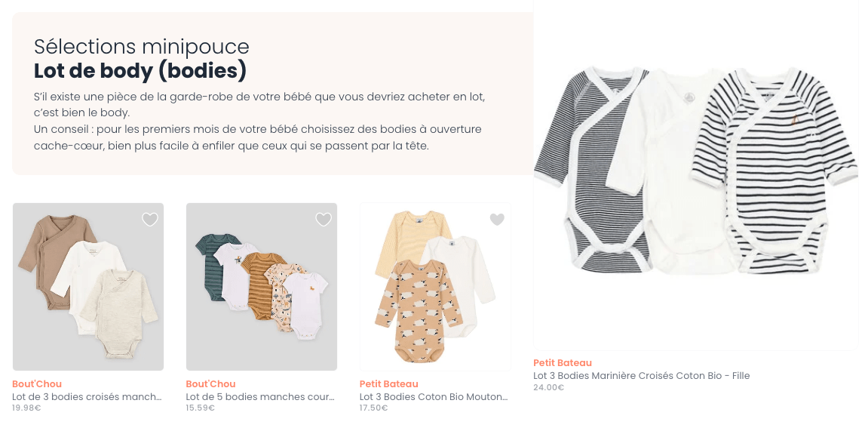Open 'Lot 3 Bodies Marinière Croisés' title
Image resolution: width=868 pixels, height=428 pixels.
point(642,376)
